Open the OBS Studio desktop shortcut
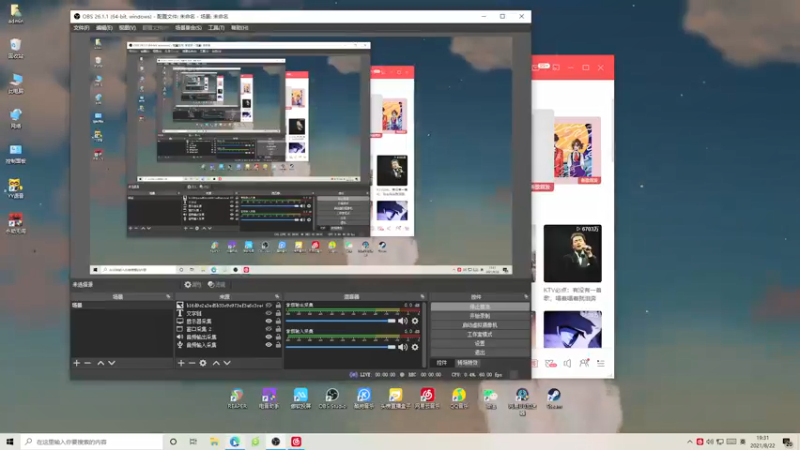This screenshot has width=800, height=450. (x=332, y=398)
